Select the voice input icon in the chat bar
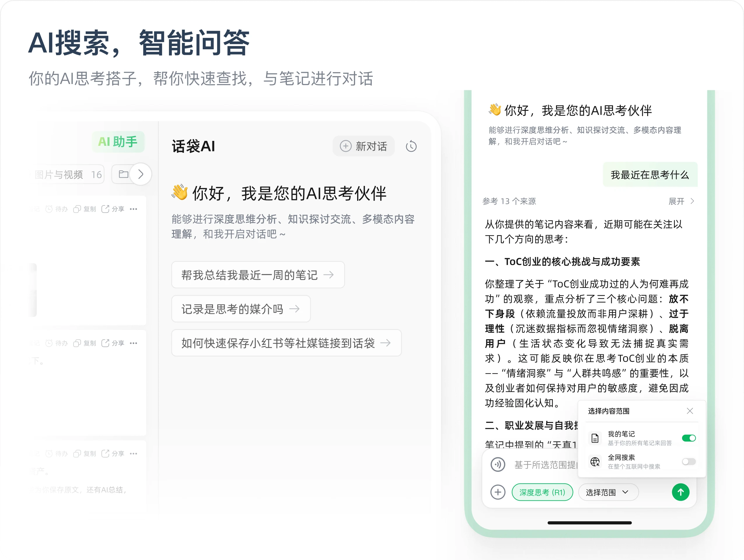 pos(498,465)
